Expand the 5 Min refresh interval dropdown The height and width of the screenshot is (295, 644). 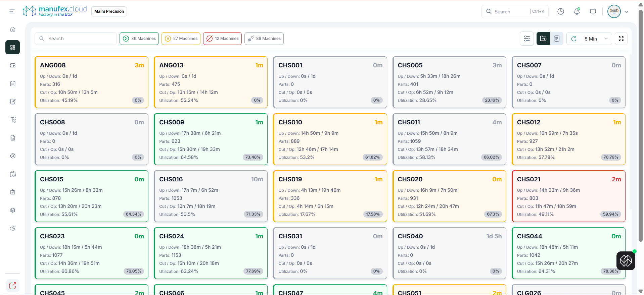tap(596, 39)
